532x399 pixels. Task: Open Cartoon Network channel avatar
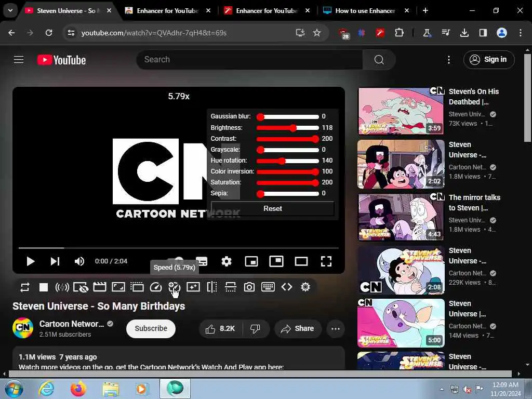click(23, 328)
